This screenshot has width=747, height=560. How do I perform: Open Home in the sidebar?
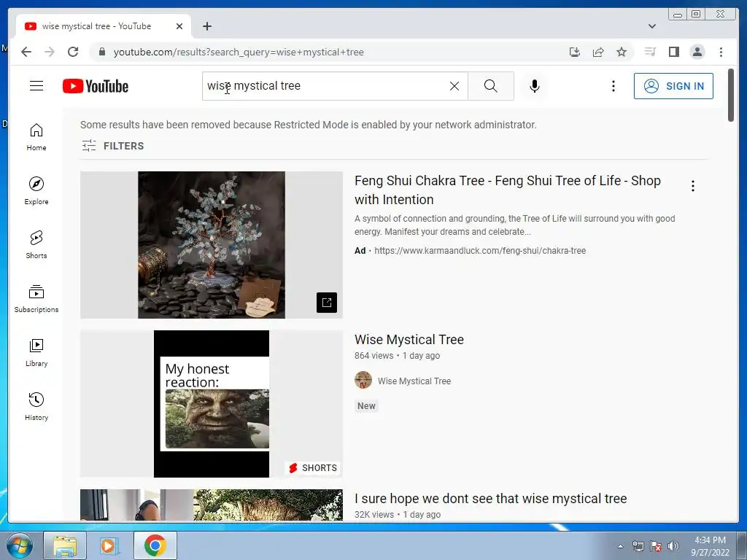click(36, 137)
